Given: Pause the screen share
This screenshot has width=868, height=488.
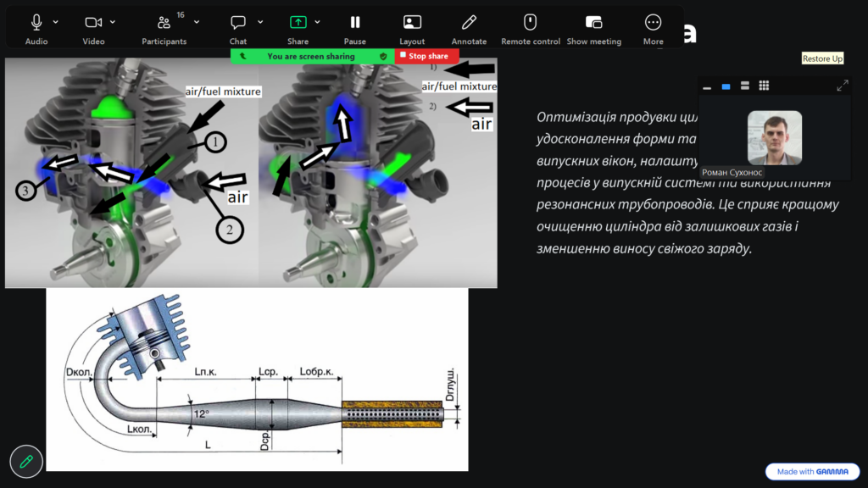Looking at the screenshot, I should pyautogui.click(x=355, y=23).
